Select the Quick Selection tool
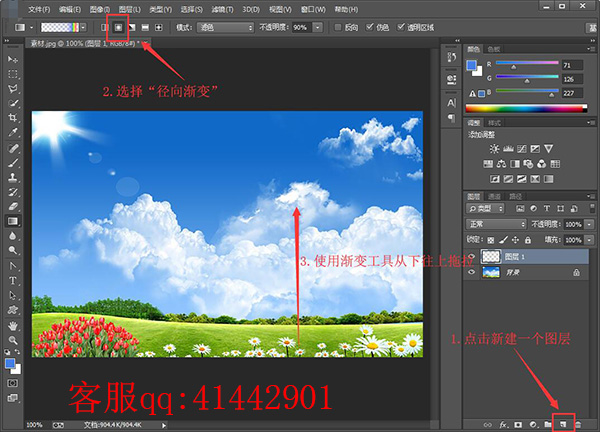 [13, 103]
